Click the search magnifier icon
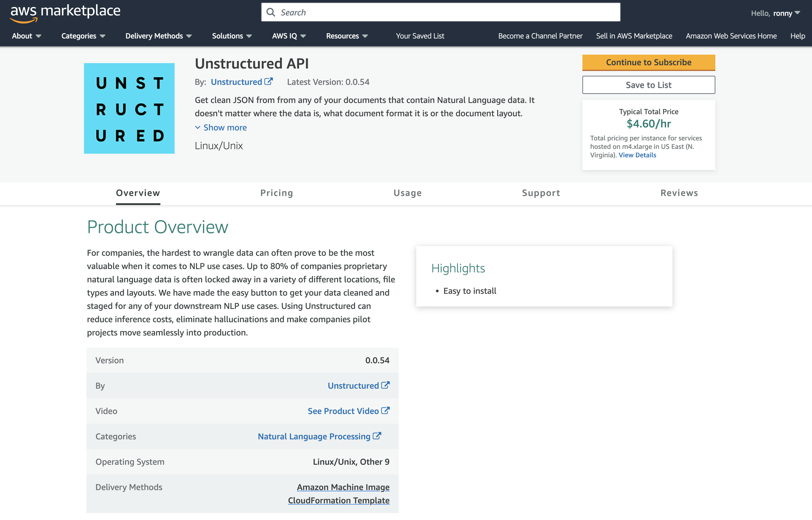This screenshot has height=520, width=812. click(270, 12)
